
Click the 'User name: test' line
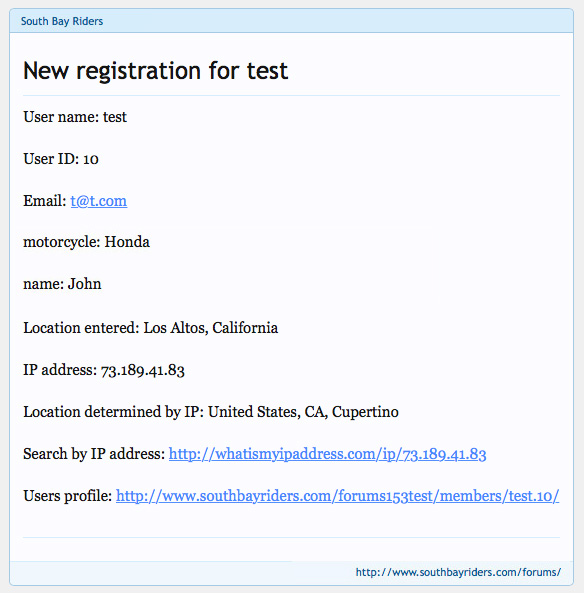tap(75, 117)
